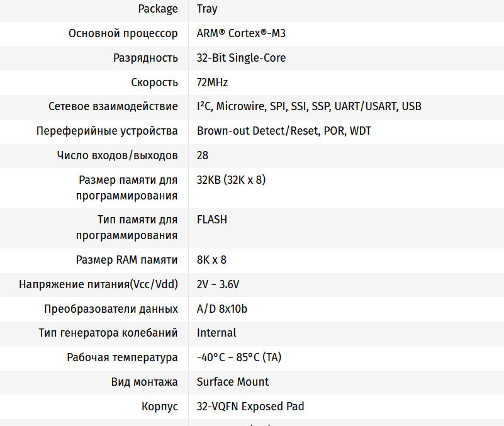Click the I²C, Microwire, SPI interfaces value

[x=309, y=106]
